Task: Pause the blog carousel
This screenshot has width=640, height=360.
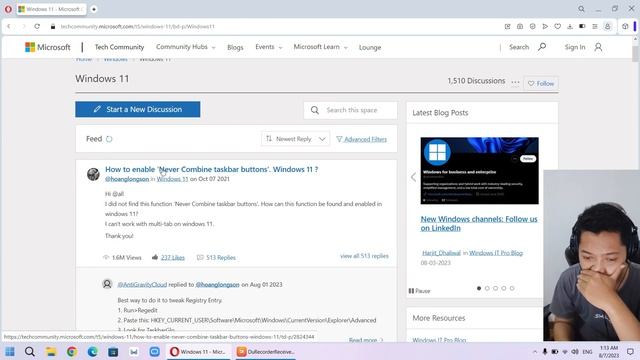Action: click(419, 291)
